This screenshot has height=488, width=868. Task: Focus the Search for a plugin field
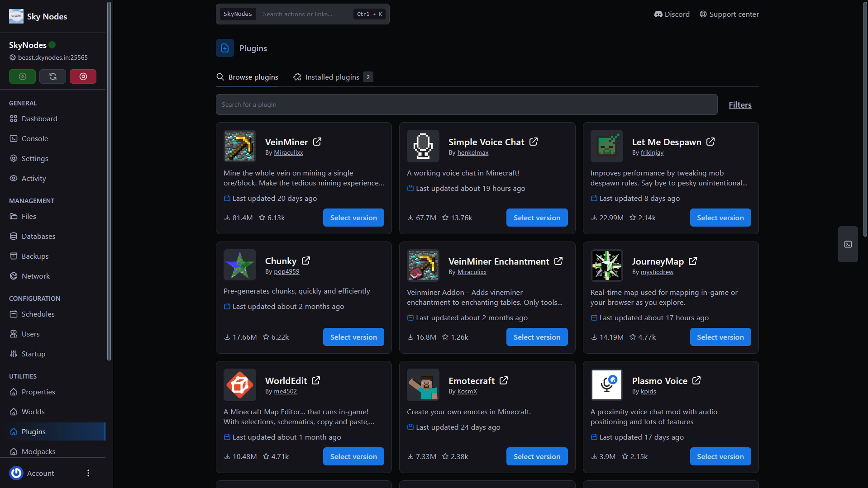point(467,104)
